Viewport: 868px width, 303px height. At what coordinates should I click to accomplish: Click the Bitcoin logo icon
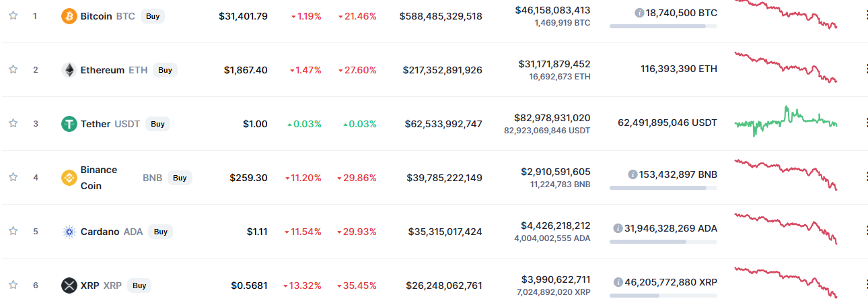coord(69,16)
